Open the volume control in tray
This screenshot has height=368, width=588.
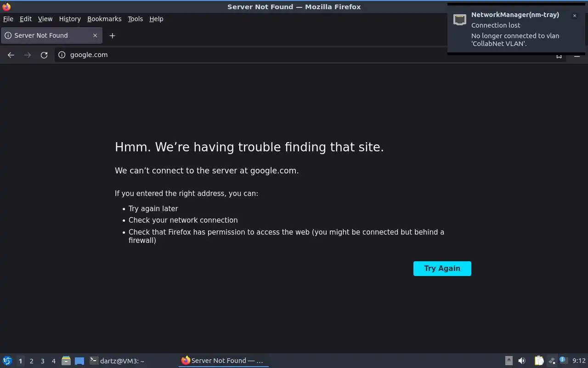click(x=522, y=361)
